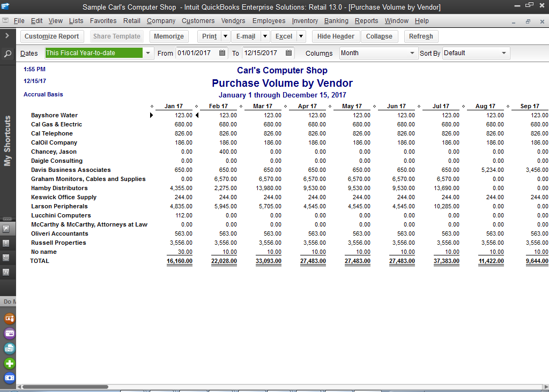Image resolution: width=549 pixels, height=392 pixels.
Task: Select the Russell Properties vendor row
Action: pos(58,243)
